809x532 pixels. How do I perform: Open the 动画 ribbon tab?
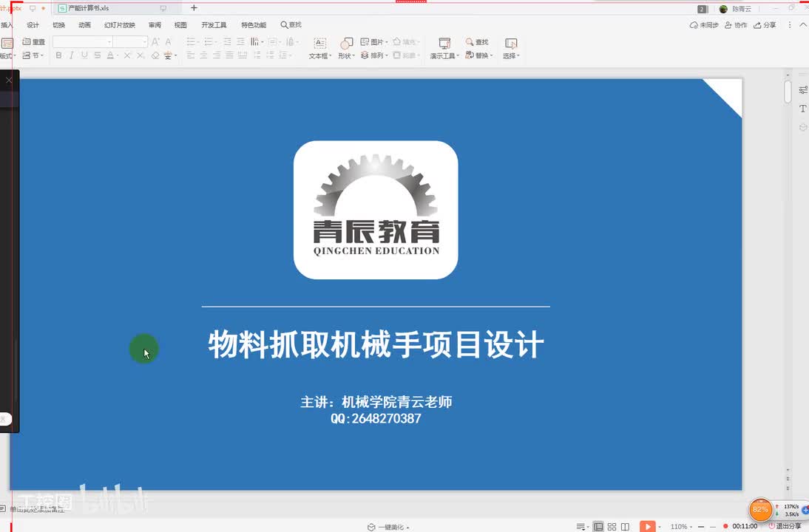point(84,24)
